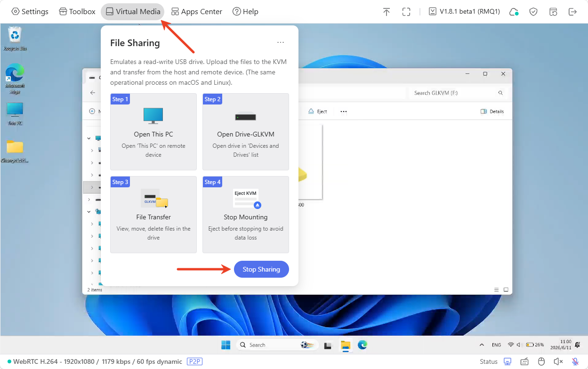588x369 pixels.
Task: Show hidden tray icons chevron
Action: point(482,345)
